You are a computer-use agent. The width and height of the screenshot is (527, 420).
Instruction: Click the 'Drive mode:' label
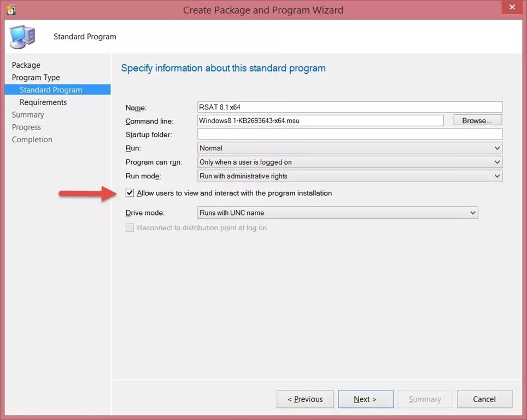pyautogui.click(x=145, y=213)
